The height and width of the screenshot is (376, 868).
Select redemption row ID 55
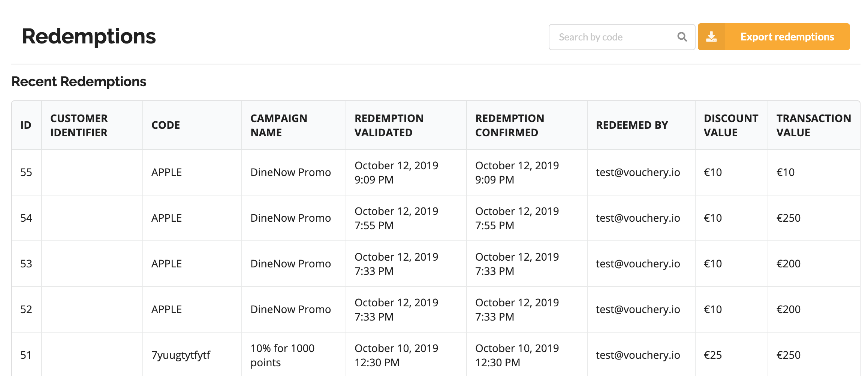click(26, 172)
